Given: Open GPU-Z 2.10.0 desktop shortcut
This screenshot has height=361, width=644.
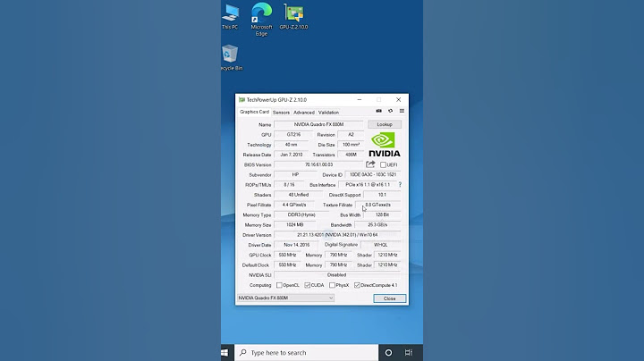Looking at the screenshot, I should [x=293, y=16].
